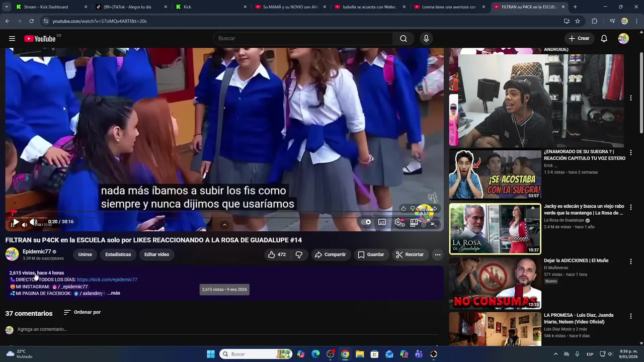Open weather widget 22°C Nublado

tap(18, 354)
